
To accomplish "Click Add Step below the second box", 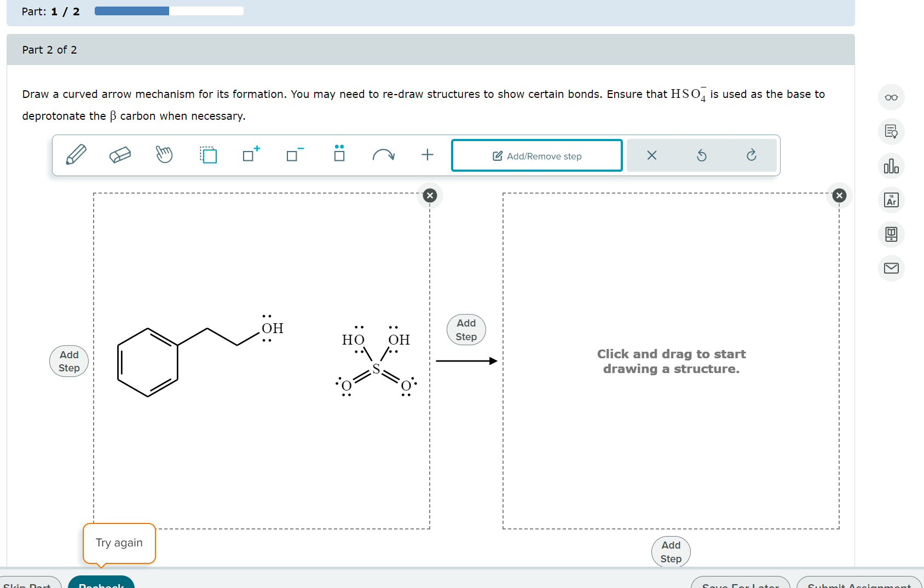I will point(671,551).
